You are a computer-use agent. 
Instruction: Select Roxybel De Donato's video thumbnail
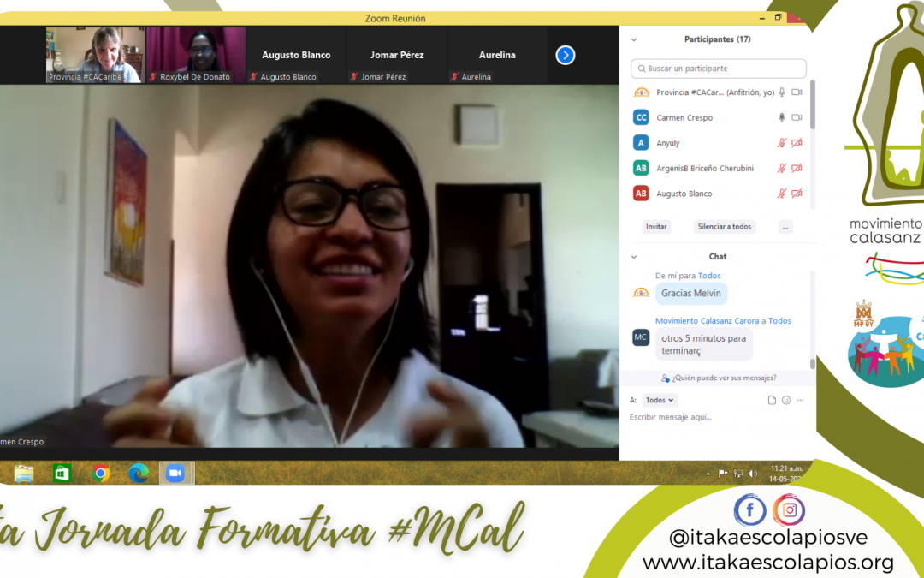coord(196,55)
